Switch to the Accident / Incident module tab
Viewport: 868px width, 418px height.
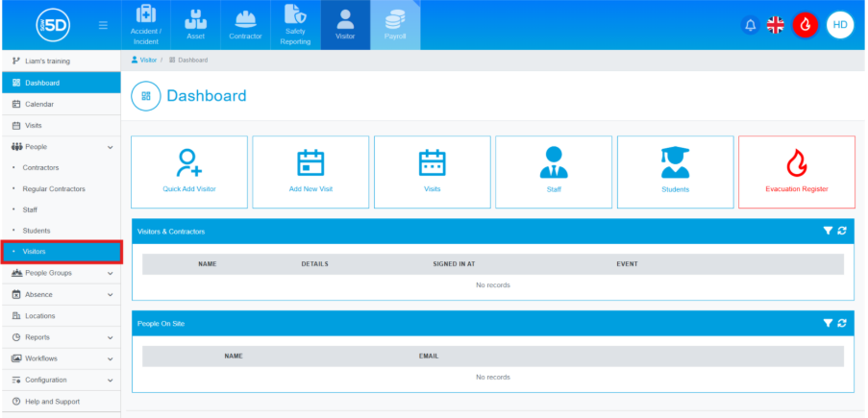[144, 25]
